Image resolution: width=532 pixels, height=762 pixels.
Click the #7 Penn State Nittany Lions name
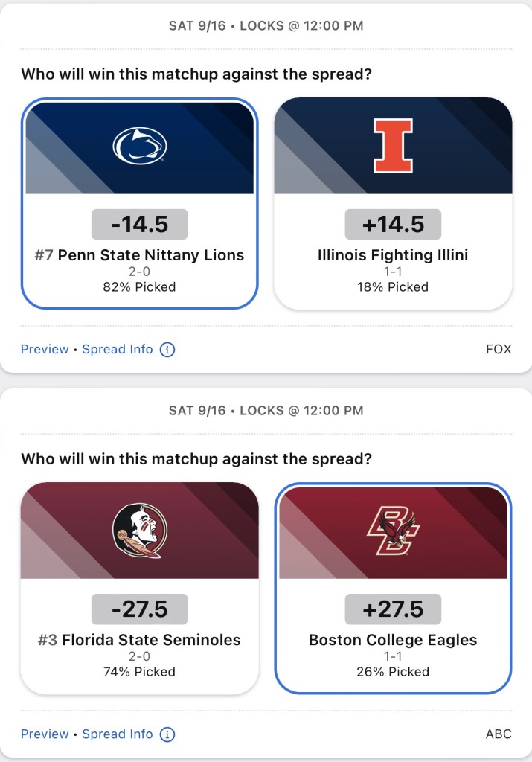(139, 255)
